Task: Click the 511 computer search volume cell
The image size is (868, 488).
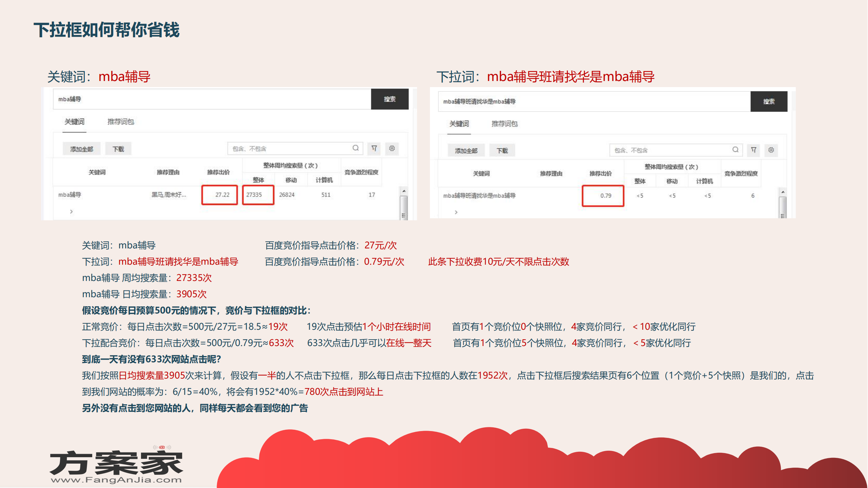Action: click(325, 195)
